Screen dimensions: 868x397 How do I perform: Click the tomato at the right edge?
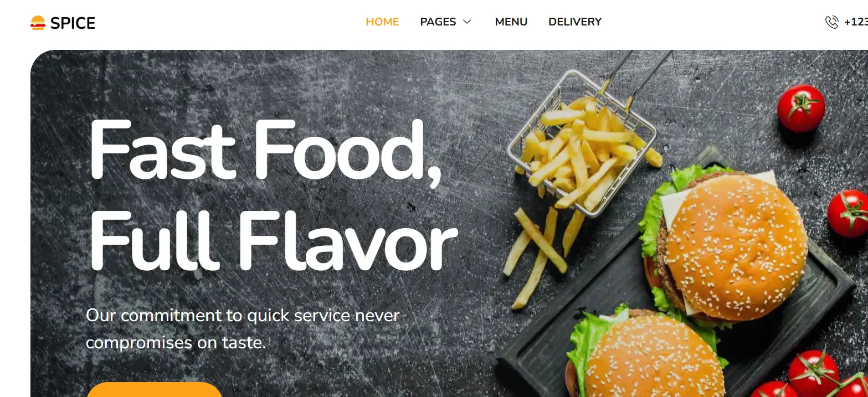[x=848, y=214]
